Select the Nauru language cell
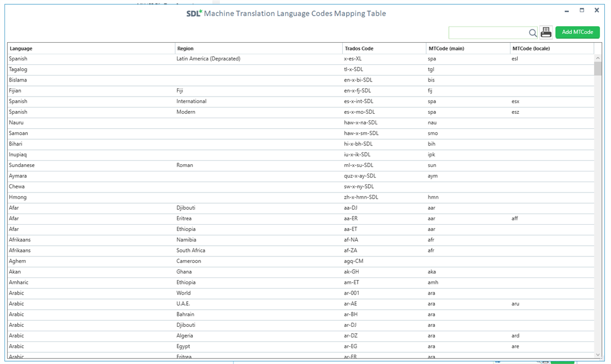This screenshot has height=364, width=611. pyautogui.click(x=16, y=123)
